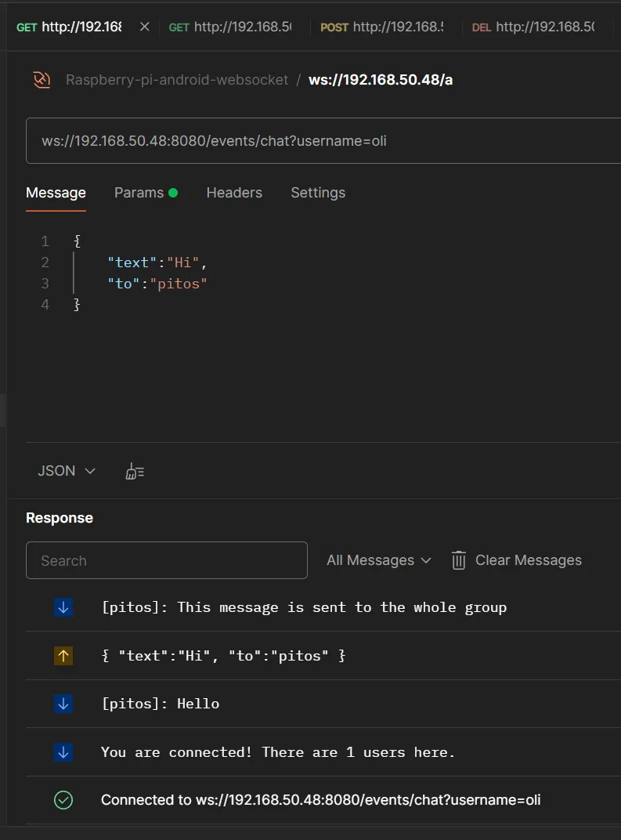The height and width of the screenshot is (840, 621).
Task: Open the Settings tab
Action: 318,193
